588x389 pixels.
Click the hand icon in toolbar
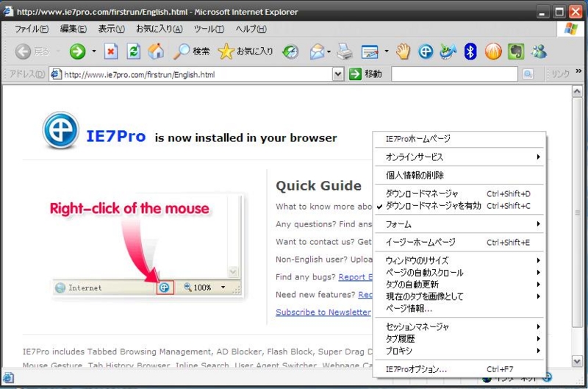coord(403,51)
